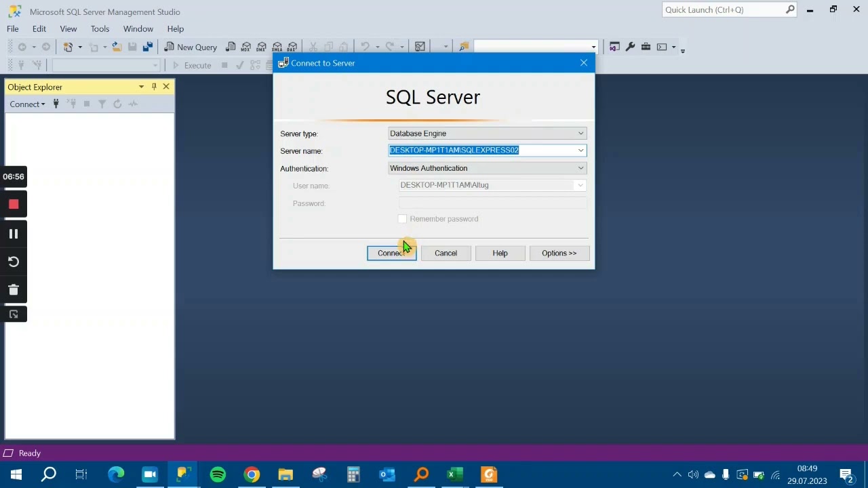Open the search combo box dropdown in toolbar
Viewport: 868px width, 488px height.
593,47
